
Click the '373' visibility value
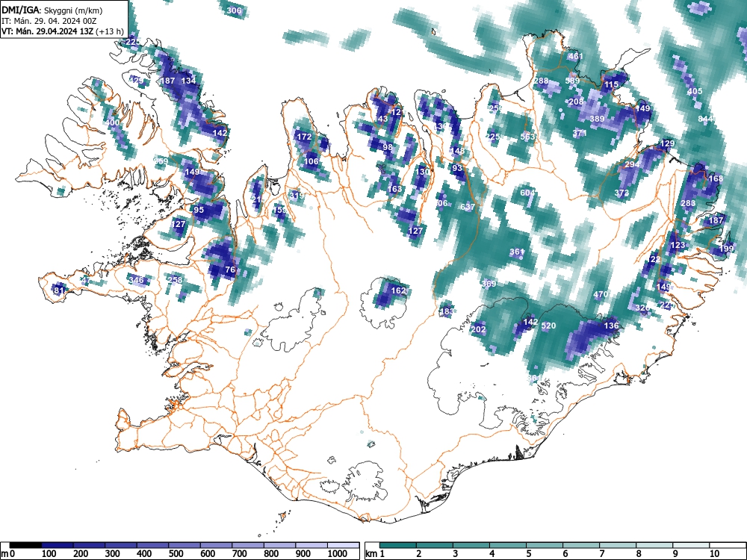[622, 193]
